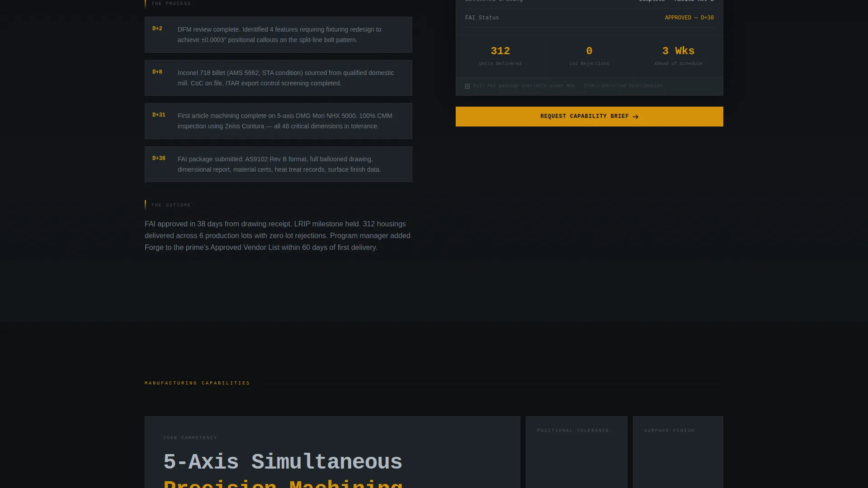This screenshot has width=868, height=488.
Task: Click the 'Ahead of Schedule' caption
Action: click(678, 64)
